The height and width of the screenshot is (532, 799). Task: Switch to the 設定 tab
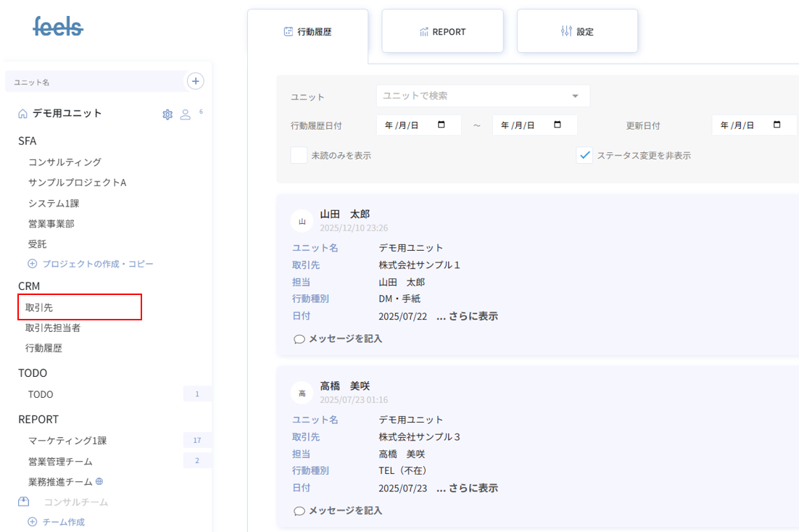pos(577,31)
